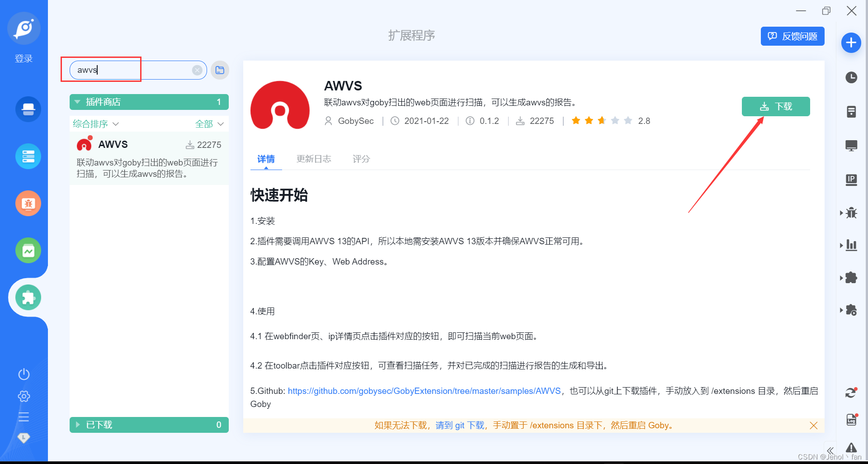This screenshot has height=464, width=868.
Task: Dismiss the yellow notice banner
Action: pyautogui.click(x=814, y=425)
